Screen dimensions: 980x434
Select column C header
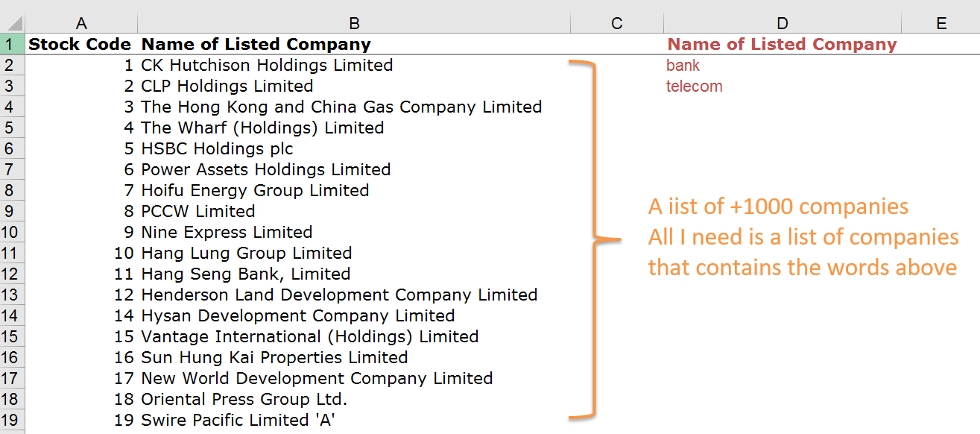[616, 23]
